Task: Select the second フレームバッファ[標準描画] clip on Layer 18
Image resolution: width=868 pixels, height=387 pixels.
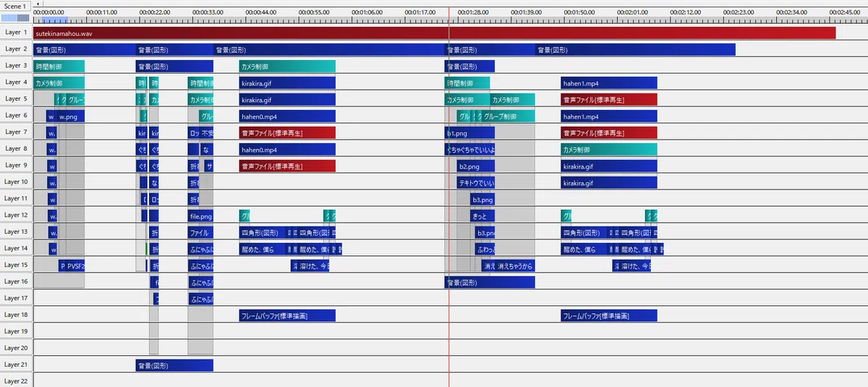Action: pos(609,316)
